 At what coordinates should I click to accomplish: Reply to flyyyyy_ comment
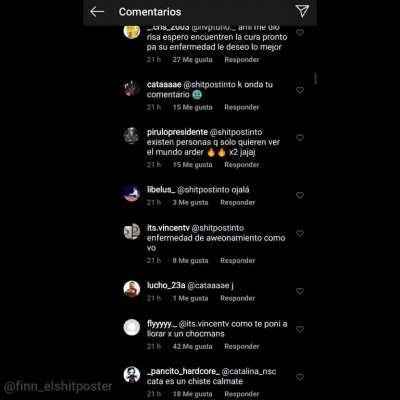pos(242,347)
